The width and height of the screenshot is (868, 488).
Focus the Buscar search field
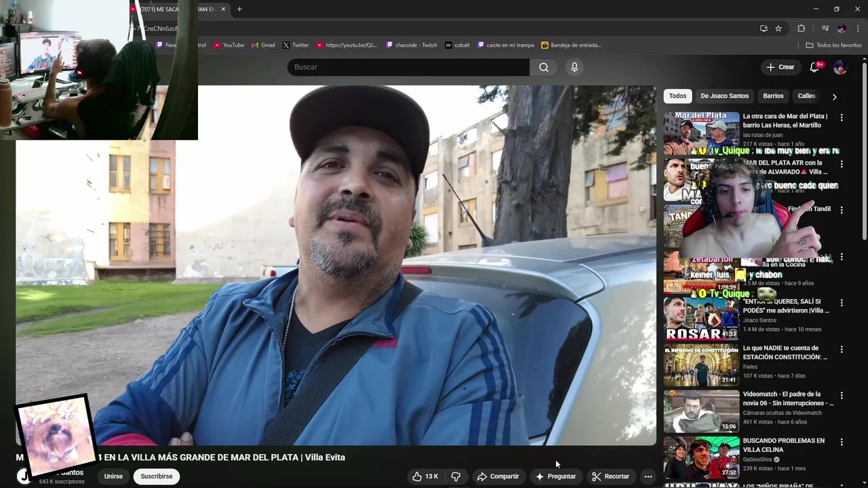[x=408, y=67]
